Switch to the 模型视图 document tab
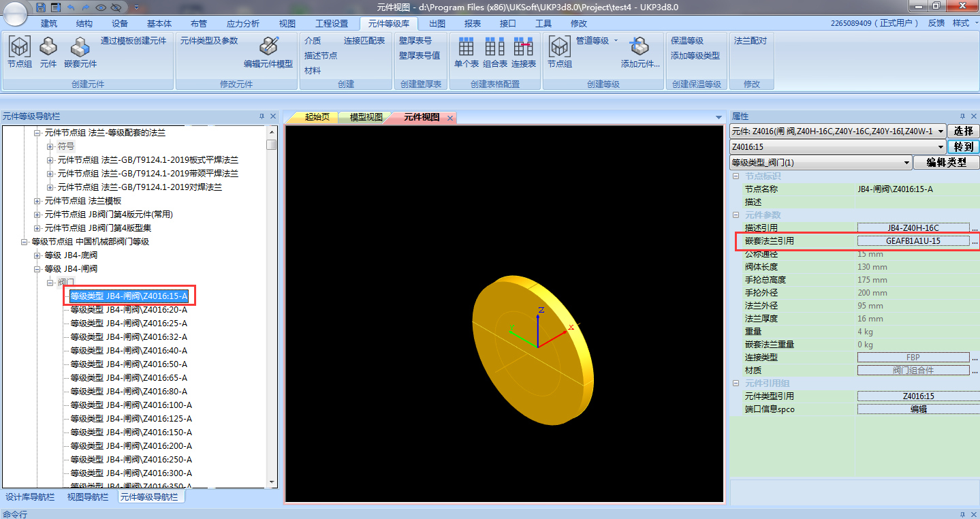This screenshot has width=980, height=519. click(x=366, y=117)
